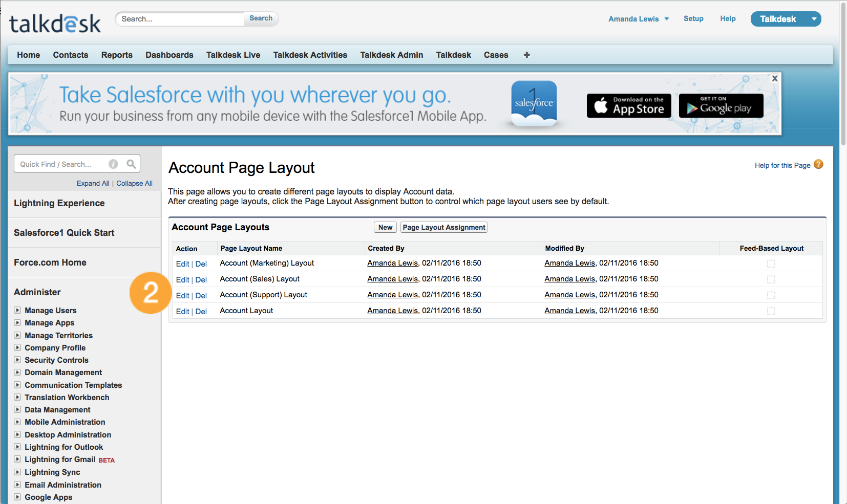This screenshot has width=847, height=504.
Task: Expand the Communication Templates tree node
Action: [x=17, y=385]
